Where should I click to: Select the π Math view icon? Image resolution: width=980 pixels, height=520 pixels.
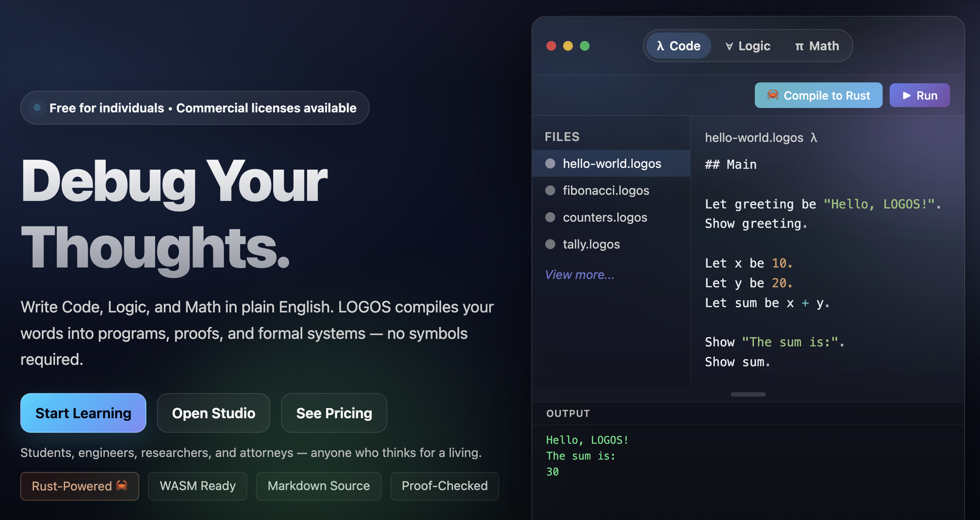point(799,45)
